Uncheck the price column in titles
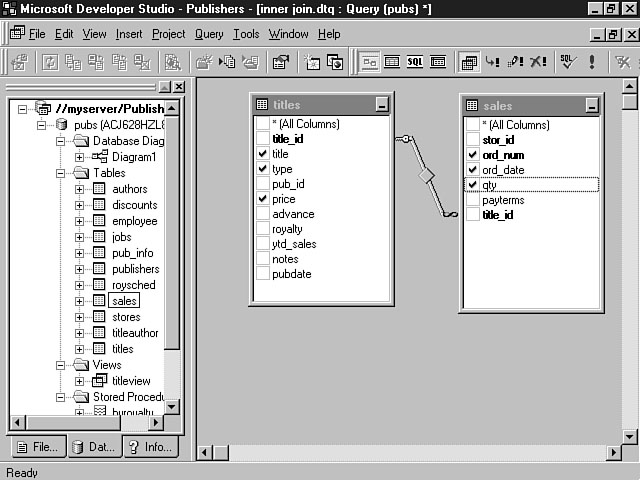This screenshot has width=640, height=480. [262, 200]
